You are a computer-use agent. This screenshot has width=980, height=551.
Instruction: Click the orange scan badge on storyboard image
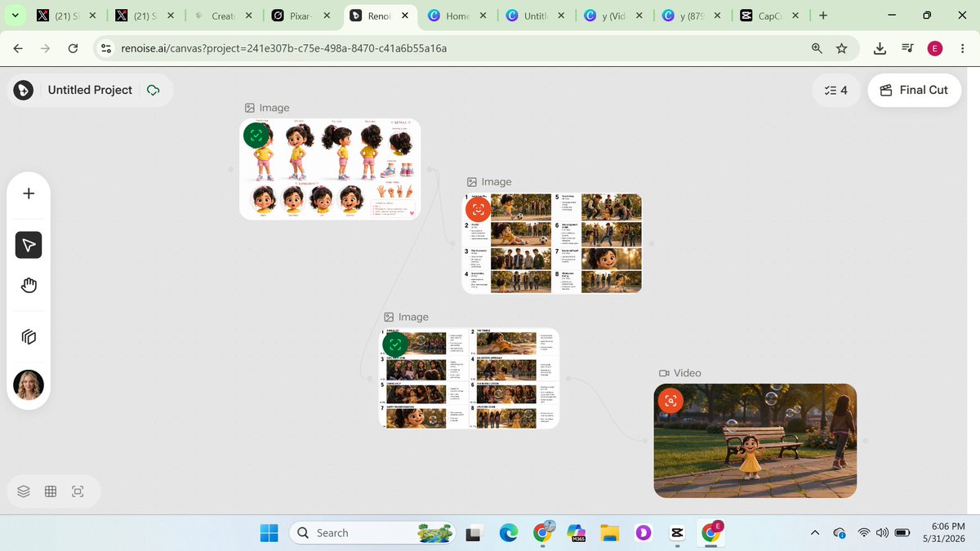[x=479, y=210]
